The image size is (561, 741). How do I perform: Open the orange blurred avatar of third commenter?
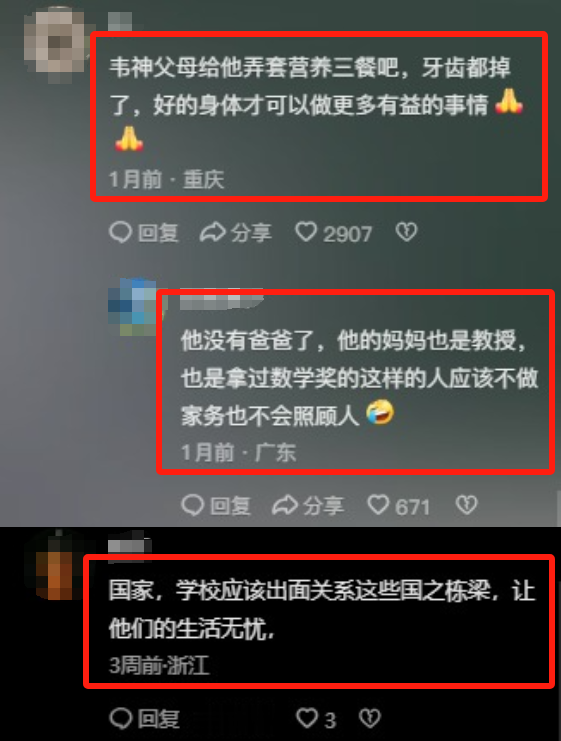(x=56, y=566)
